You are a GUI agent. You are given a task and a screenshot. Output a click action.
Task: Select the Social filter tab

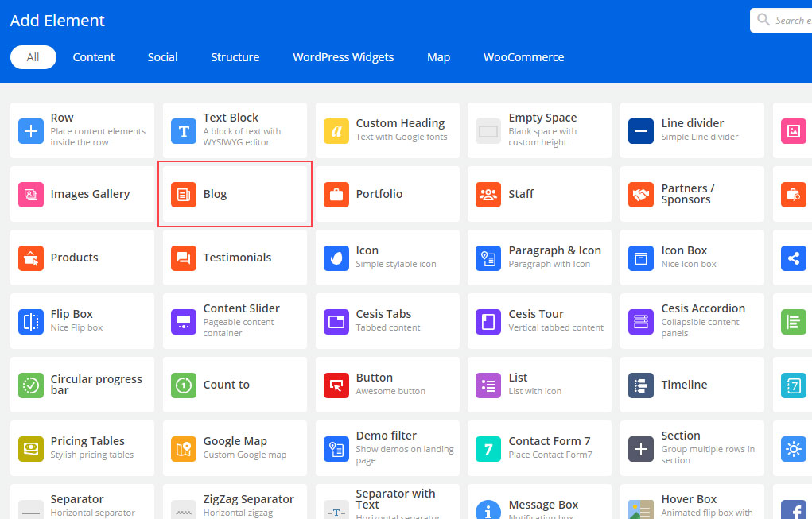click(162, 57)
